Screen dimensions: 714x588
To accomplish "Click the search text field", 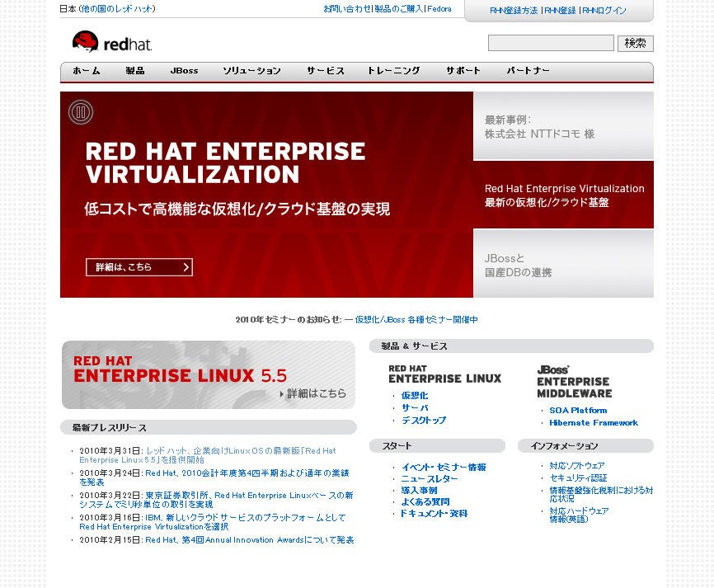I will (x=551, y=43).
